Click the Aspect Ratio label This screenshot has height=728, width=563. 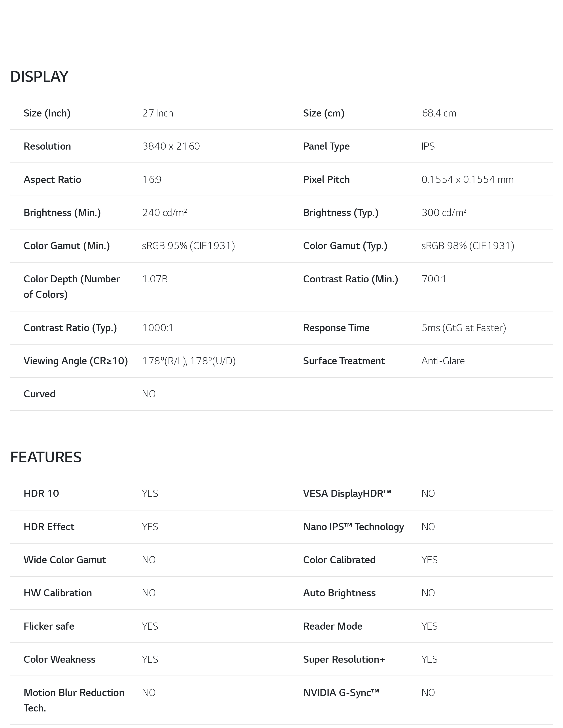point(52,180)
